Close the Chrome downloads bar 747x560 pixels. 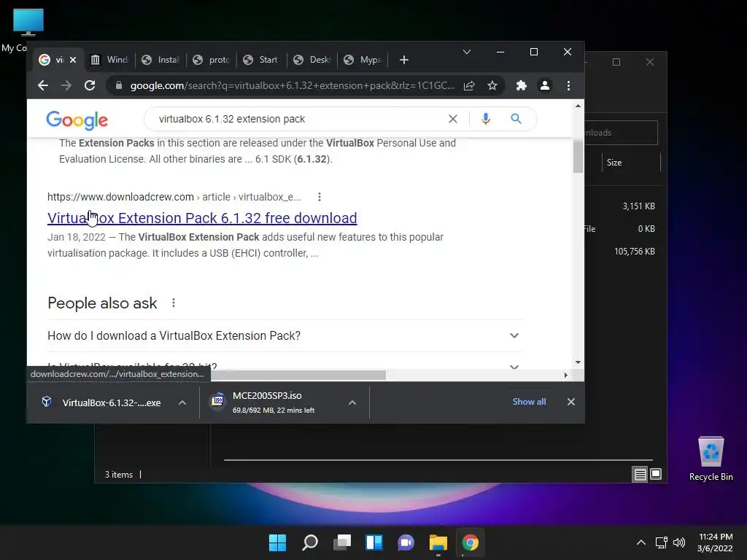coord(570,402)
